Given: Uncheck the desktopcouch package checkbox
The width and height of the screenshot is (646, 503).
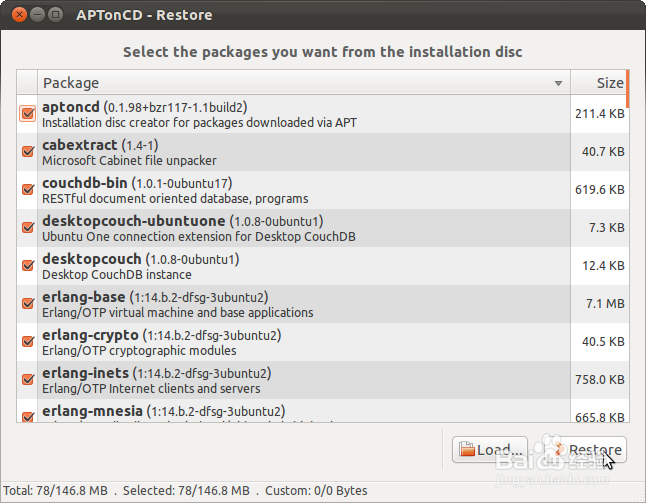Looking at the screenshot, I should coord(27,266).
